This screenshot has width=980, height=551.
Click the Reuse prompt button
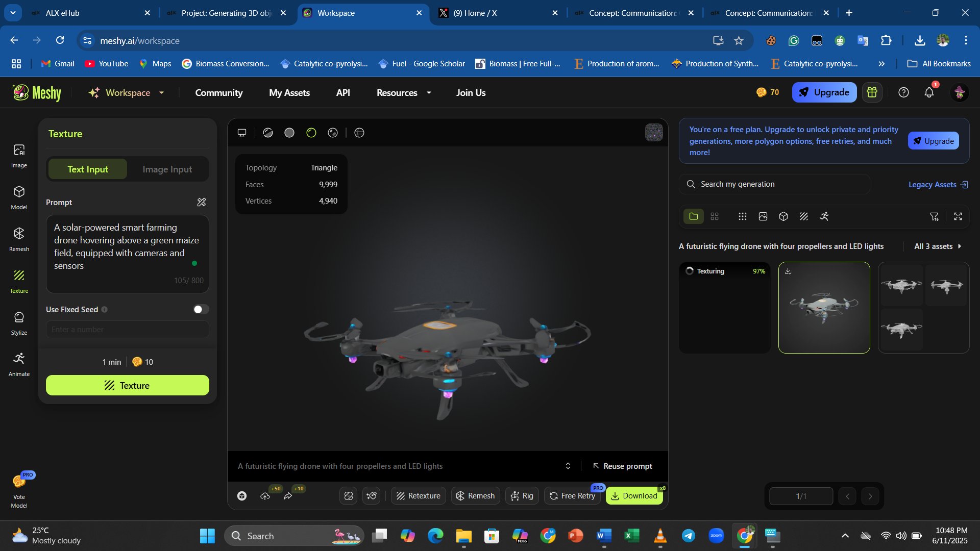(x=622, y=466)
